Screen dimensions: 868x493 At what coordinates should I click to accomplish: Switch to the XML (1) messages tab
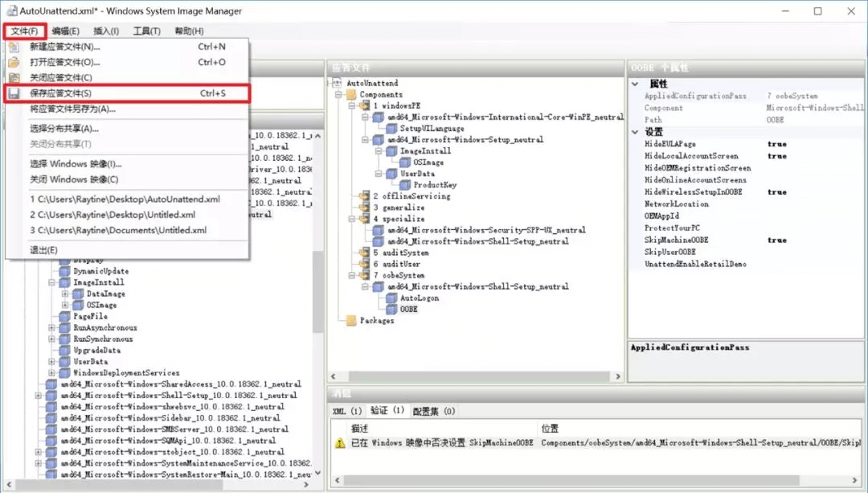347,411
